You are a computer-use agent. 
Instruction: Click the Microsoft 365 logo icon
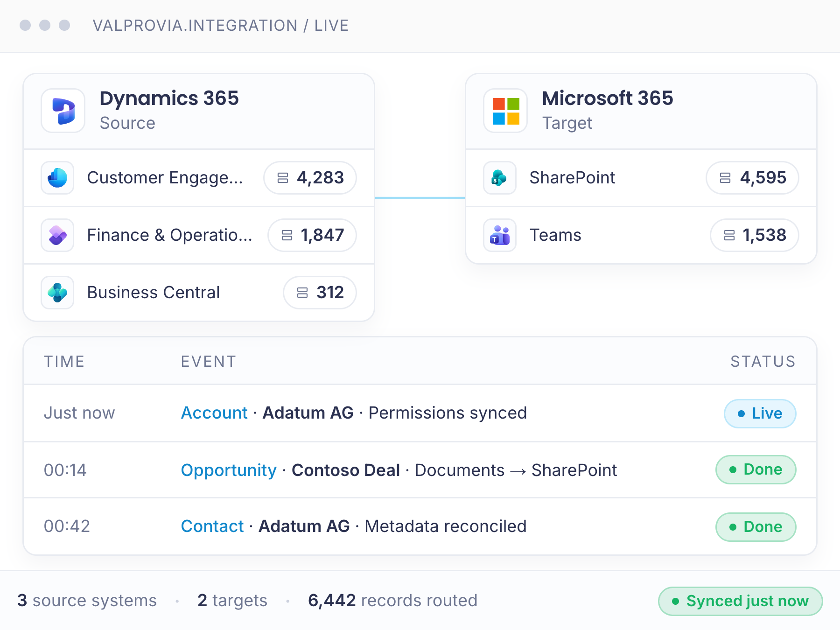506,111
